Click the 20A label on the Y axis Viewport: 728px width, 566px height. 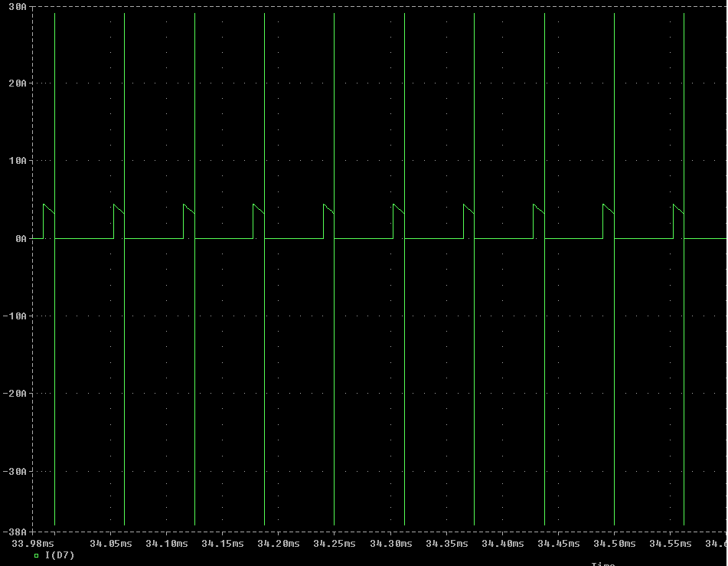click(18, 83)
